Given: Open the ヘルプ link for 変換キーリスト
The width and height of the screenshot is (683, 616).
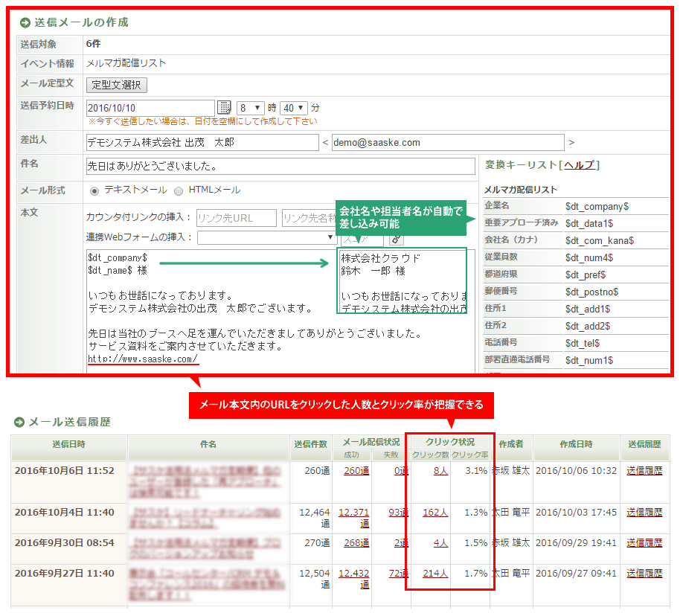Looking at the screenshot, I should (580, 165).
